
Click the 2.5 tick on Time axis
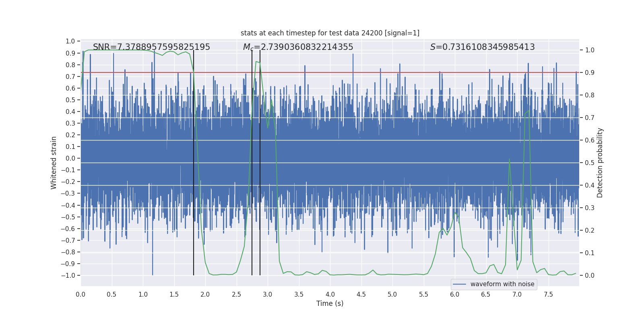(x=236, y=295)
